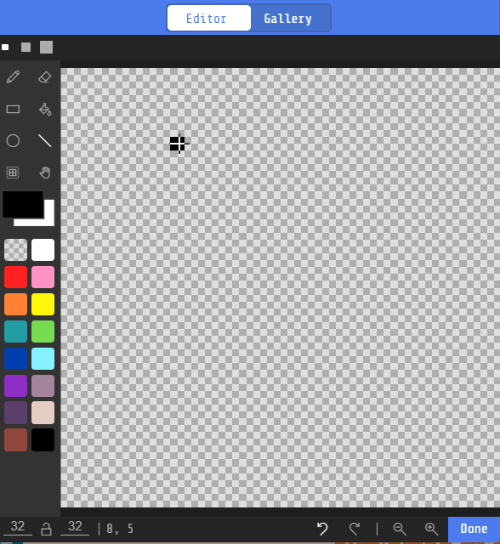Select the Paint Bucket fill tool
500x544 pixels.
coord(45,109)
